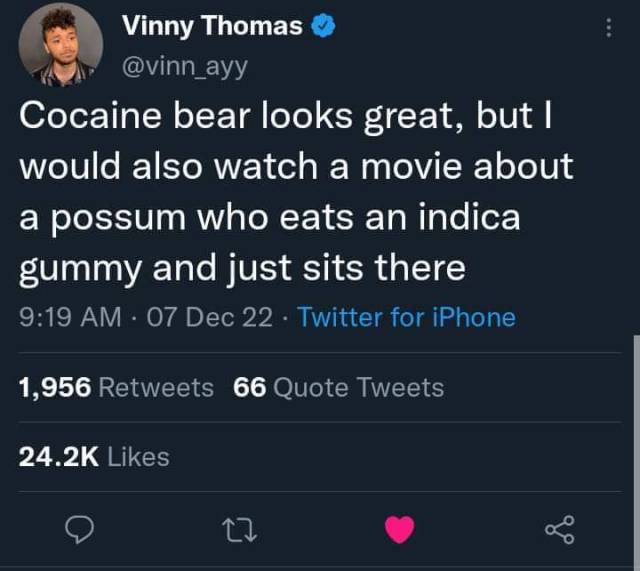Image resolution: width=640 pixels, height=571 pixels.
Task: Open the reply comment bubble icon
Action: [79, 529]
